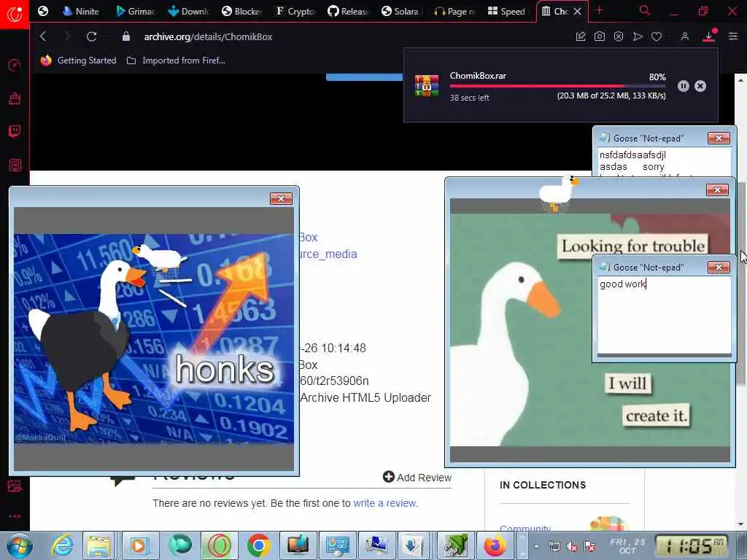
Task: Open the downloads toolbar icon
Action: pos(709,36)
